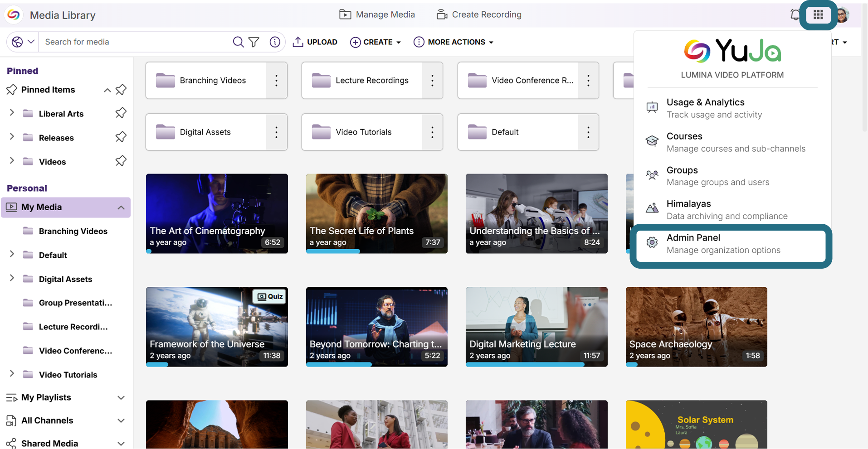The width and height of the screenshot is (868, 449).
Task: Open Digital Marketing Lecture video
Action: coord(536,326)
